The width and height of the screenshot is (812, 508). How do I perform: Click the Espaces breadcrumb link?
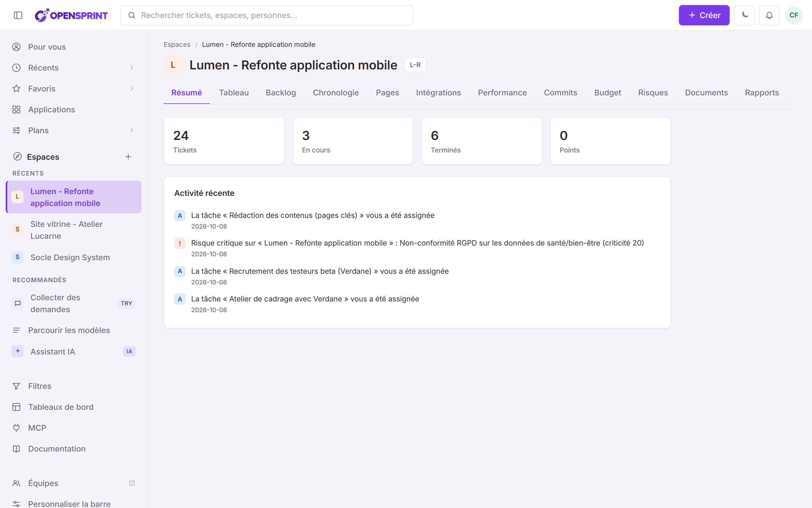[177, 44]
